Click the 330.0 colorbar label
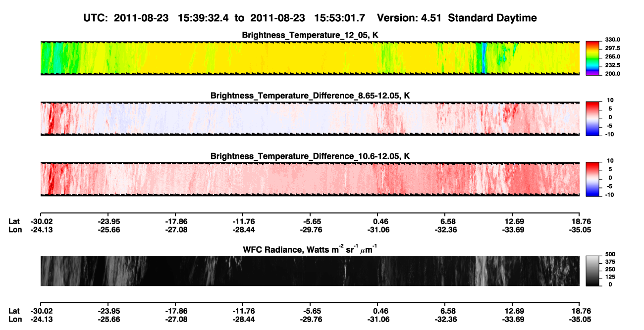This screenshot has height=330, width=644. point(612,40)
